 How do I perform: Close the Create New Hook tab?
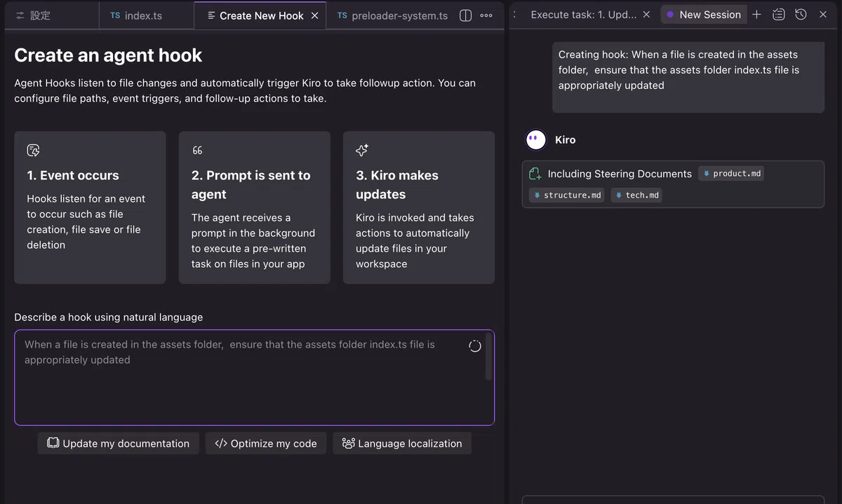[314, 15]
